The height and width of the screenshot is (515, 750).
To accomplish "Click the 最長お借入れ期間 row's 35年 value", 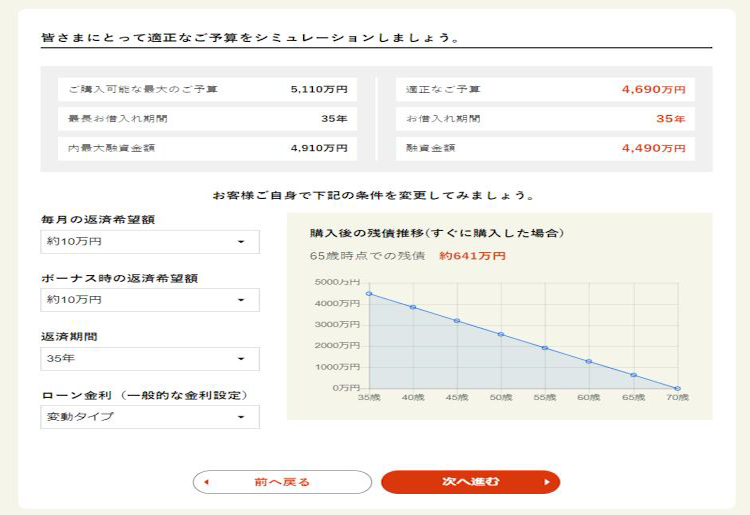I will click(333, 119).
